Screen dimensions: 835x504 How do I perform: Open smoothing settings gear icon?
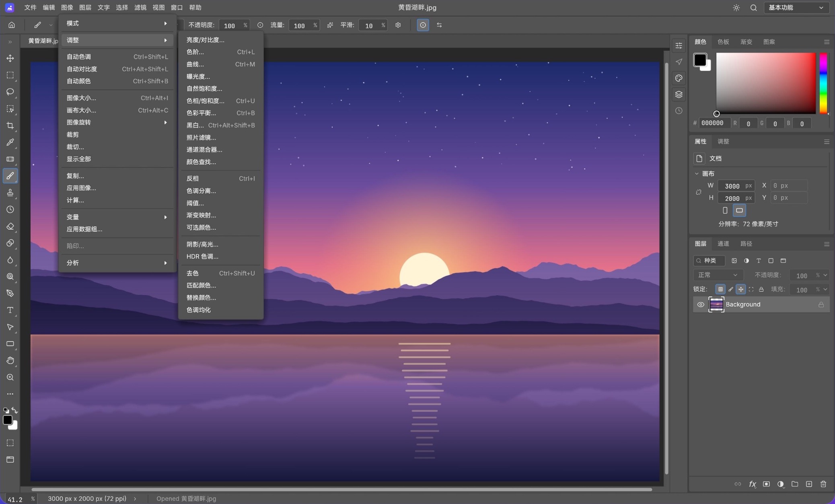398,25
